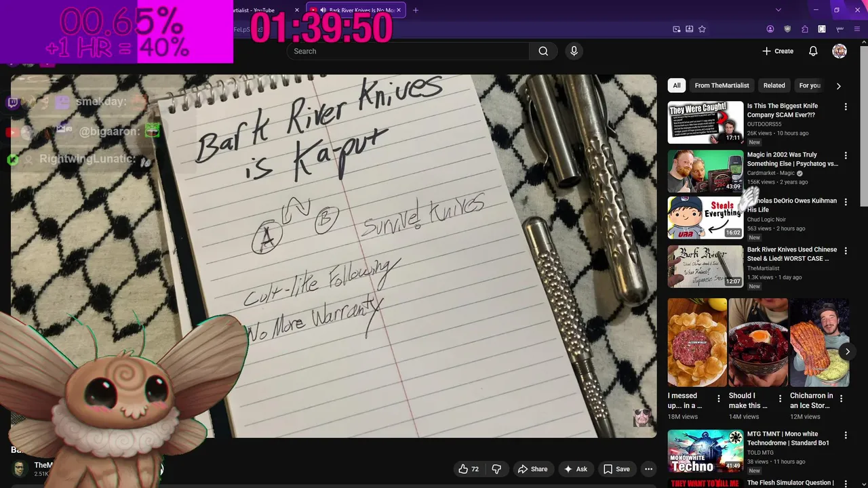This screenshot has width=868, height=488.
Task: Switch to the Martialist - YouTube tab
Action: click(264, 10)
